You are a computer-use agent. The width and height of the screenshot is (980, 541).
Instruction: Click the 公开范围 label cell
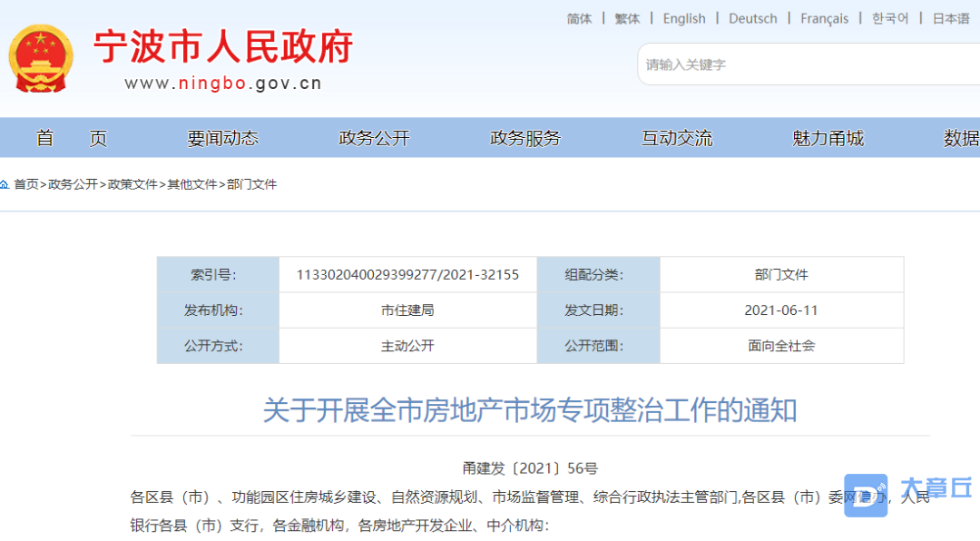(x=599, y=346)
